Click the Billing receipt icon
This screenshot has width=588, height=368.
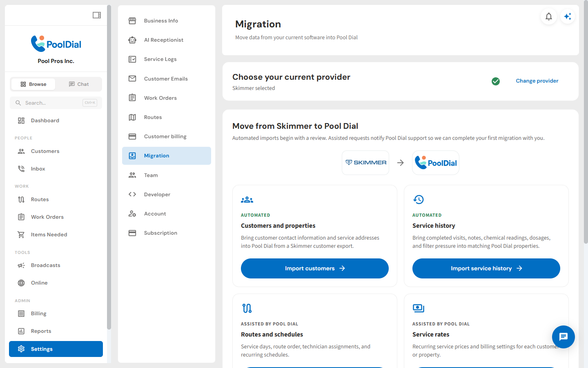21,314
